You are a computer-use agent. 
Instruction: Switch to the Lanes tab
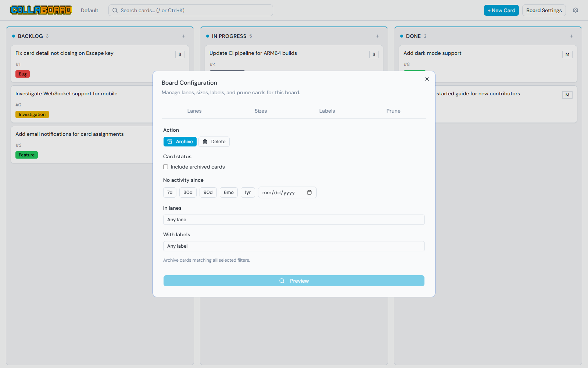pyautogui.click(x=194, y=111)
